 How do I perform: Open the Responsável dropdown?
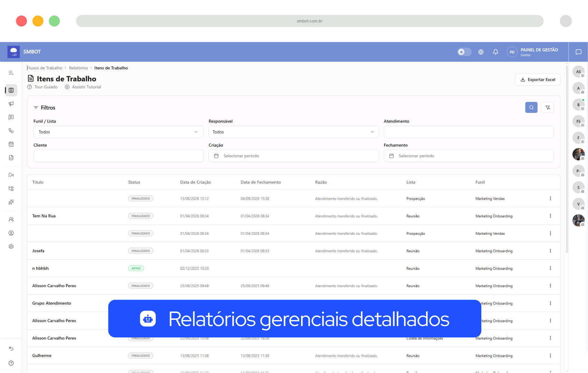point(293,132)
